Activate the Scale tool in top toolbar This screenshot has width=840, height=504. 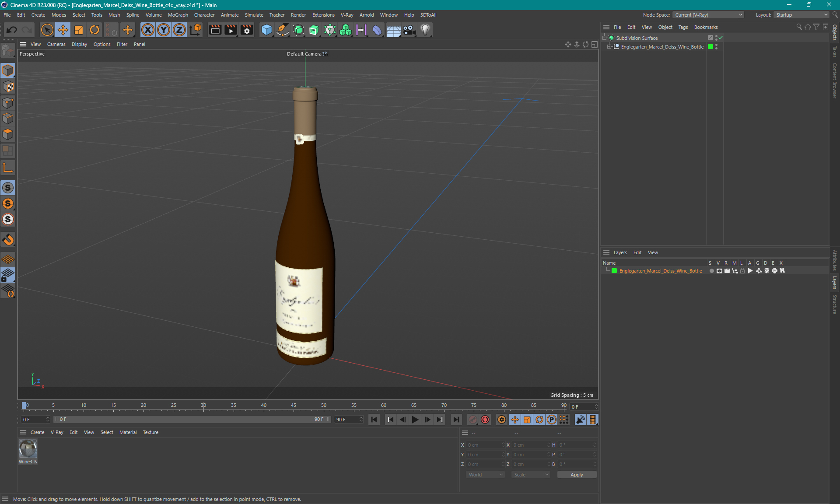79,30
